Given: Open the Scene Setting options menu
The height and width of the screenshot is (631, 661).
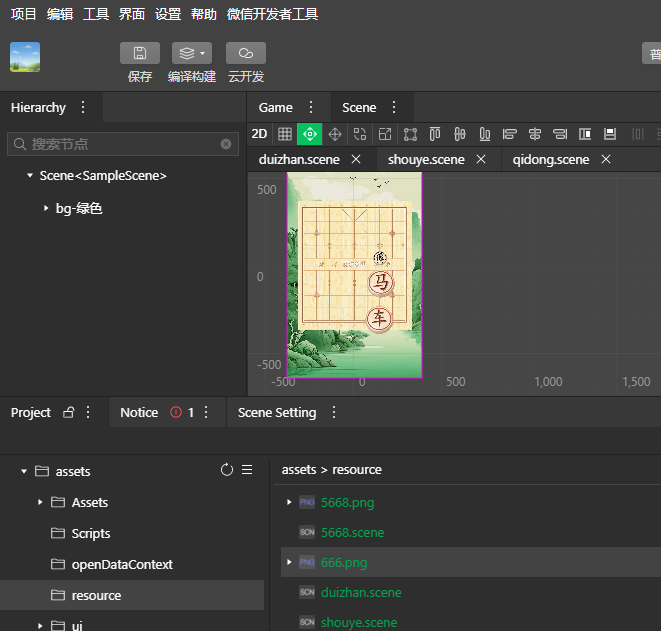Looking at the screenshot, I should pyautogui.click(x=333, y=412).
